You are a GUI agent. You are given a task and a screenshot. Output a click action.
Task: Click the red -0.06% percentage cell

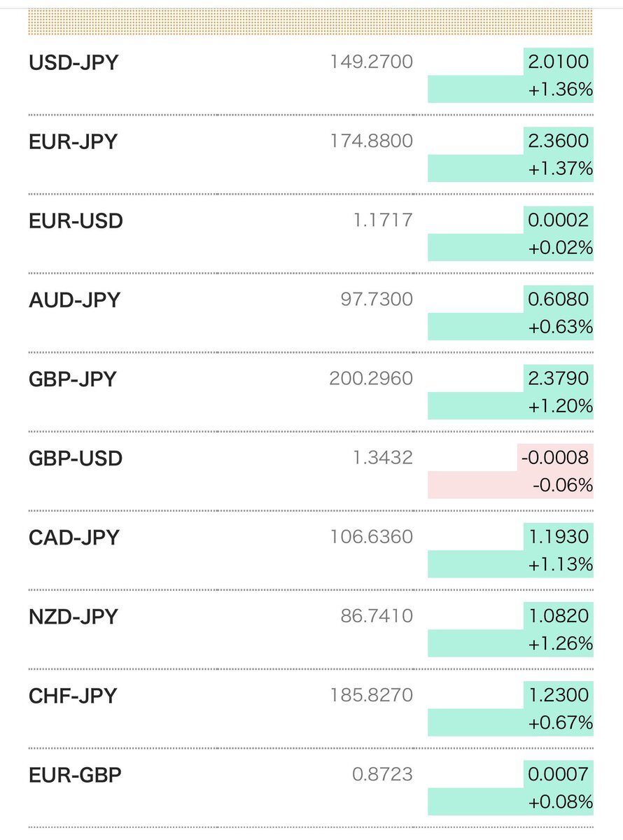pos(510,485)
